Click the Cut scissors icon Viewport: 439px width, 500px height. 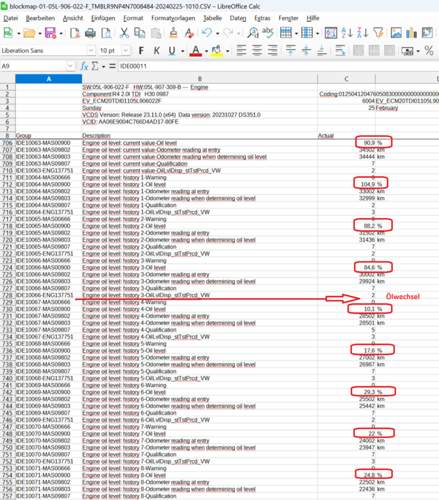coord(124,33)
